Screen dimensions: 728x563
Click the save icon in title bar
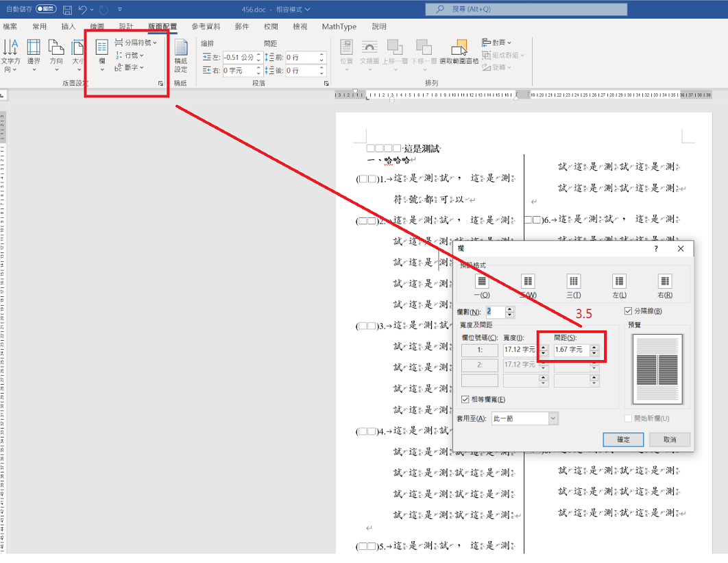(x=68, y=10)
